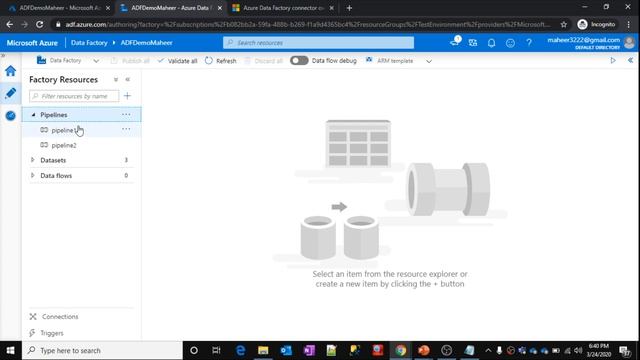The height and width of the screenshot is (360, 640).
Task: Open the help question mark icon
Action: click(529, 42)
